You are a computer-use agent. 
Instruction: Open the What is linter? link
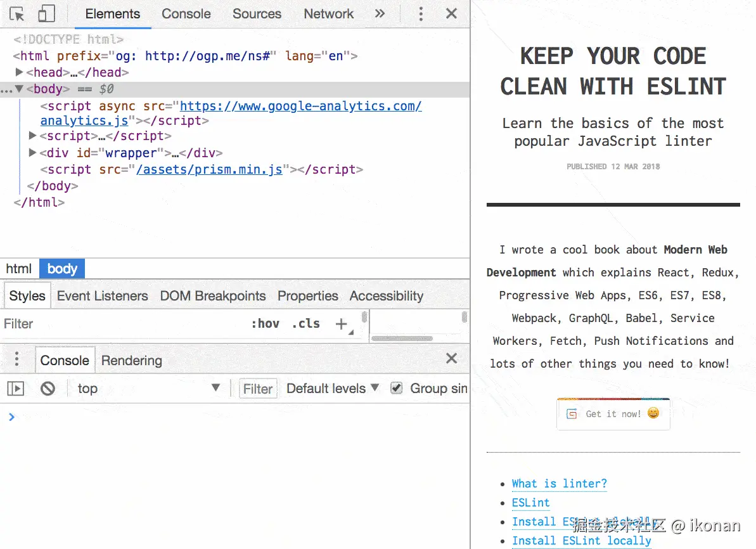560,484
